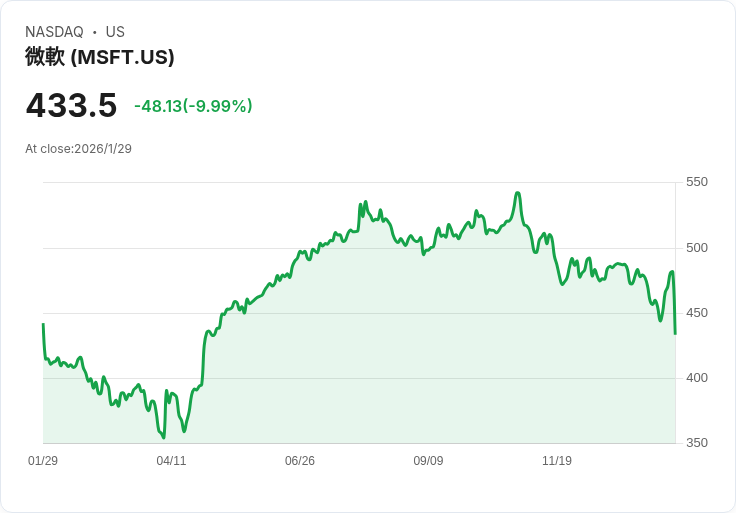This screenshot has height=513, width=736.
Task: Click the At close 2026/1/29 timestamp
Action: point(78,149)
